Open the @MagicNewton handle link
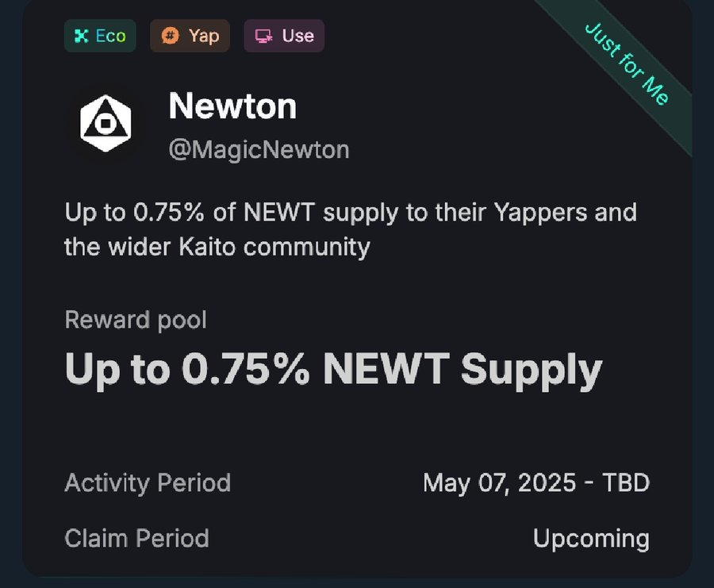Viewport: 714px width, 588px height. click(x=259, y=149)
